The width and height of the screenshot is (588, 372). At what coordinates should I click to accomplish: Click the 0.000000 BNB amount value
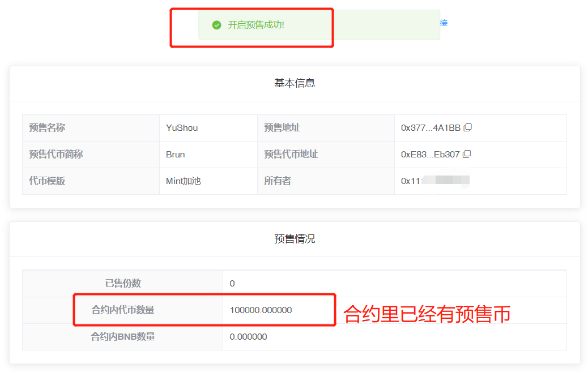pyautogui.click(x=248, y=337)
